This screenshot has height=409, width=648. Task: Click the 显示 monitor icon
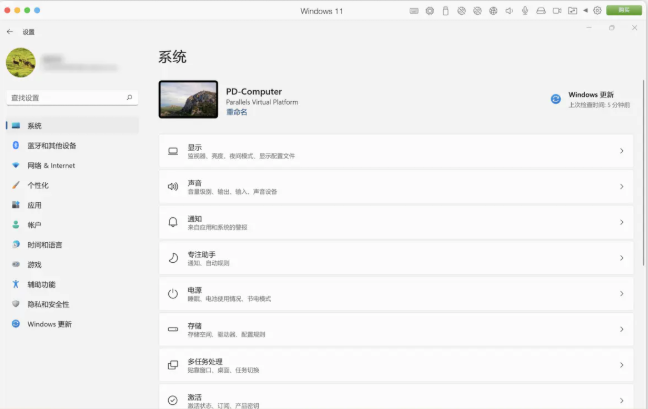pyautogui.click(x=173, y=151)
